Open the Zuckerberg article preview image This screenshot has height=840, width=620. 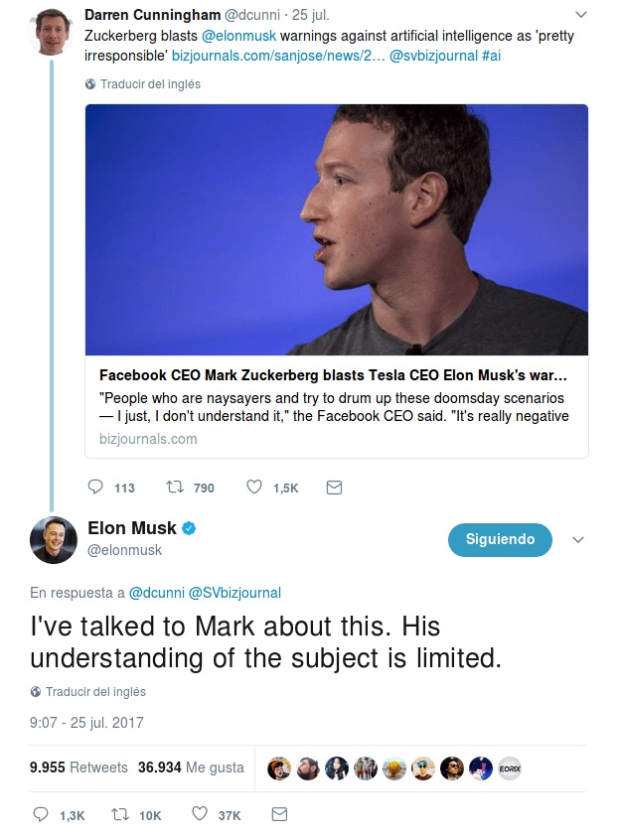point(337,230)
